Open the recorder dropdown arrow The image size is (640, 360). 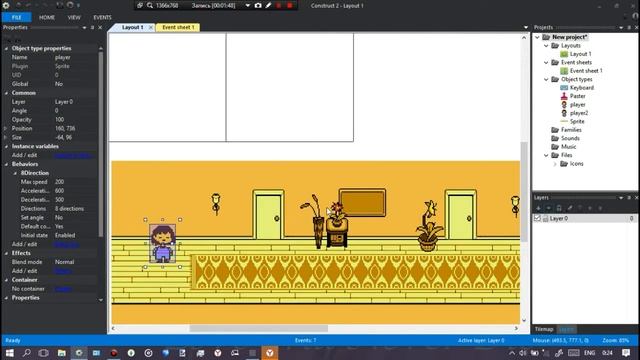(x=247, y=6)
